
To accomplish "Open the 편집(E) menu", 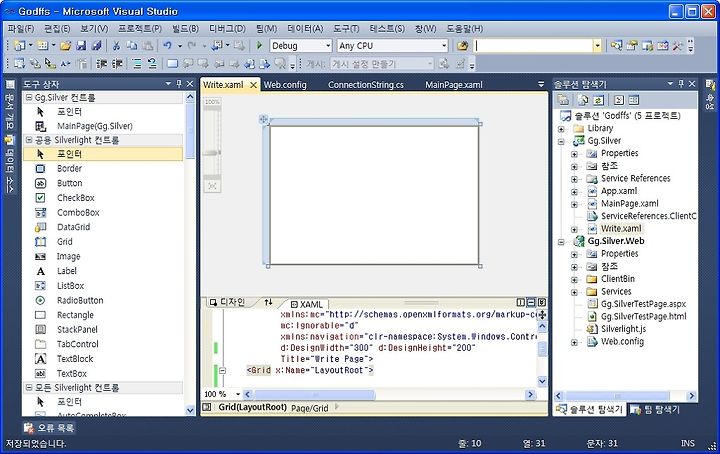I will click(57, 28).
